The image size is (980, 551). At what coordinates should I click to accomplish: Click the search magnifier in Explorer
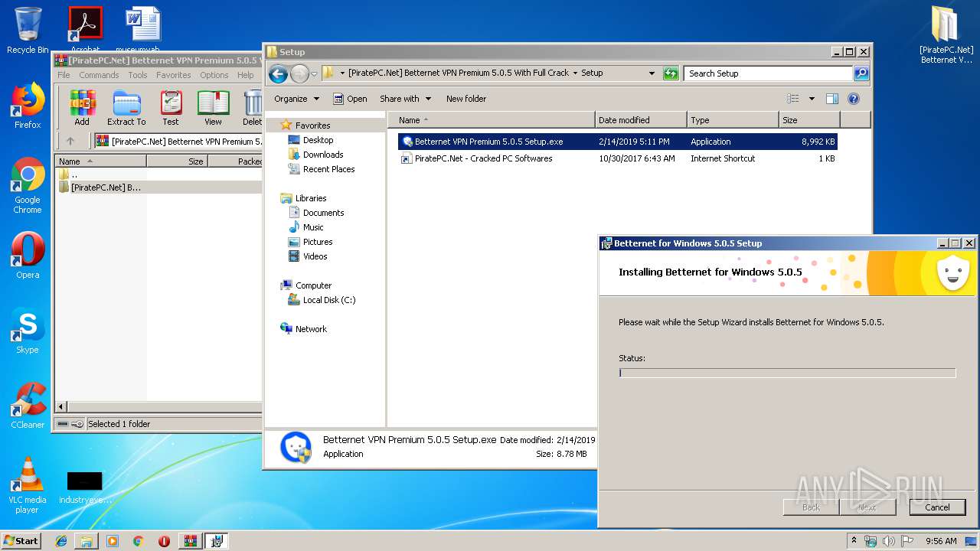861,73
